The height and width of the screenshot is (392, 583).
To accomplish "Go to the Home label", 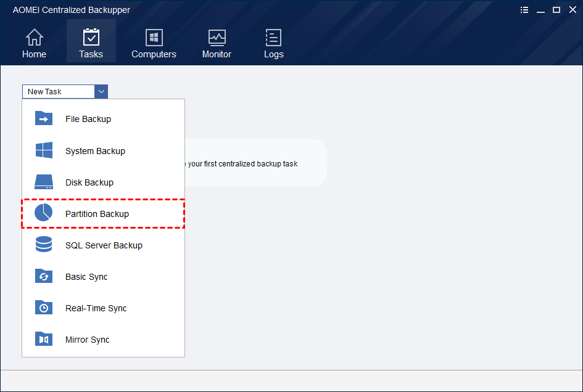I will point(34,54).
